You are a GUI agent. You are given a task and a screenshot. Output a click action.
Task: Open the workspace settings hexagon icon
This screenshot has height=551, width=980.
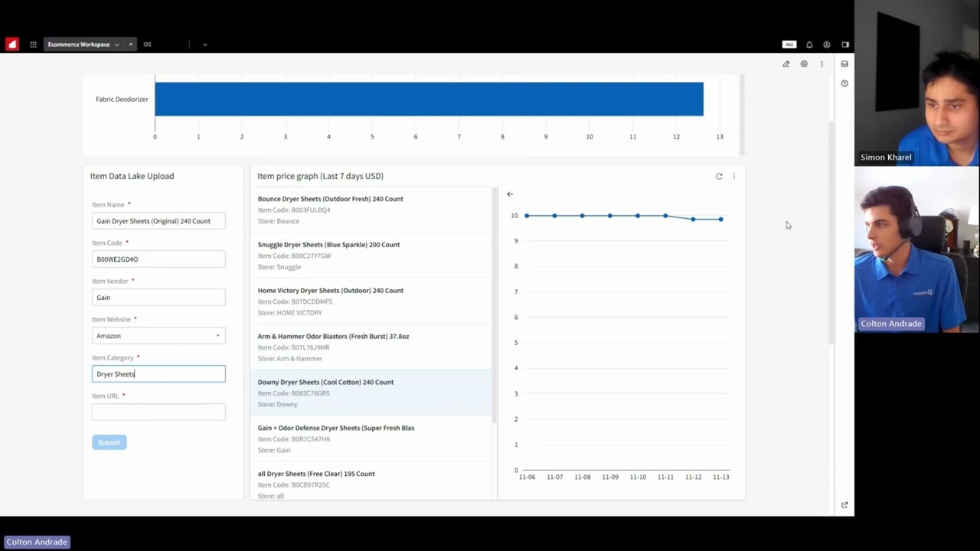804,64
